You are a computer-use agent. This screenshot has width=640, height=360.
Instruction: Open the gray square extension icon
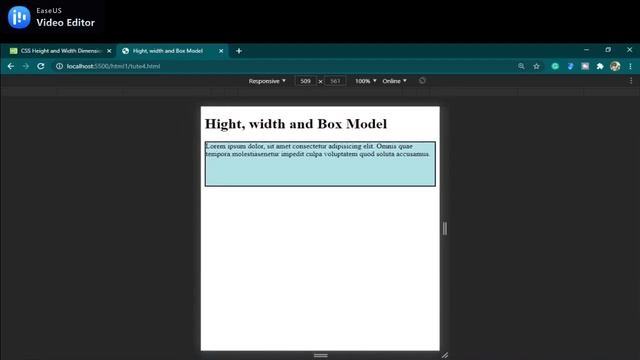click(585, 66)
